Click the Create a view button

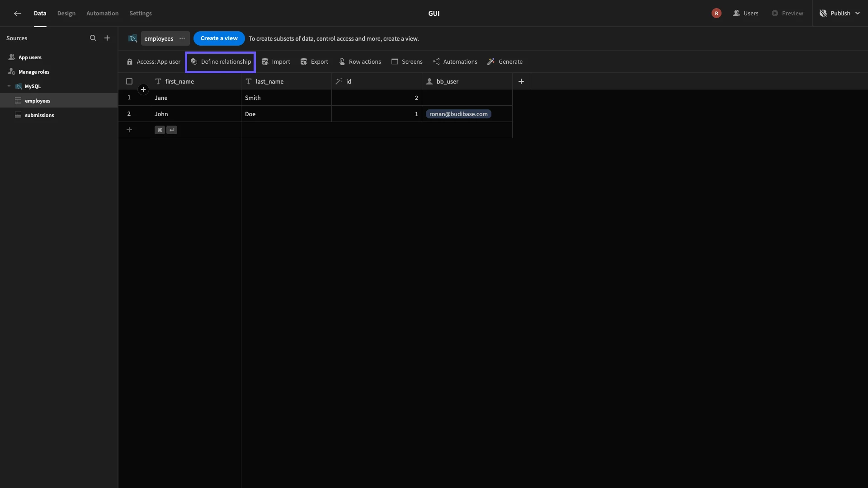[x=219, y=38]
